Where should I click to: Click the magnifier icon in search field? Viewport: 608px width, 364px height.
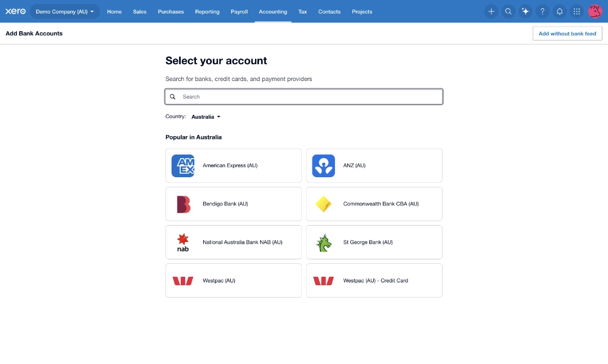[173, 97]
